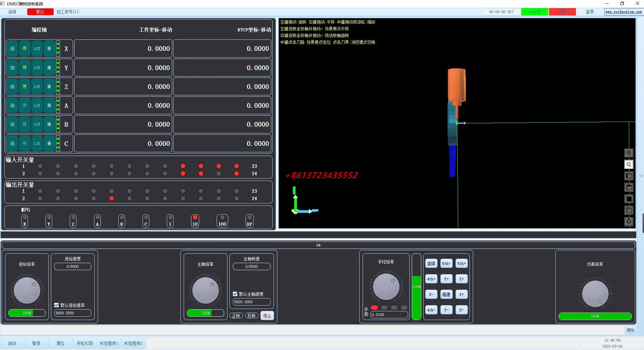Open the www.cyclmotion.com link
644x350 pixels.
click(x=623, y=12)
